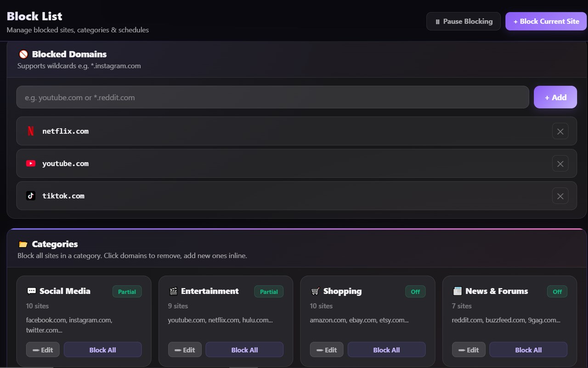Remove tiktok.com with its X icon
Viewport: 588px width, 368px height.
click(560, 196)
